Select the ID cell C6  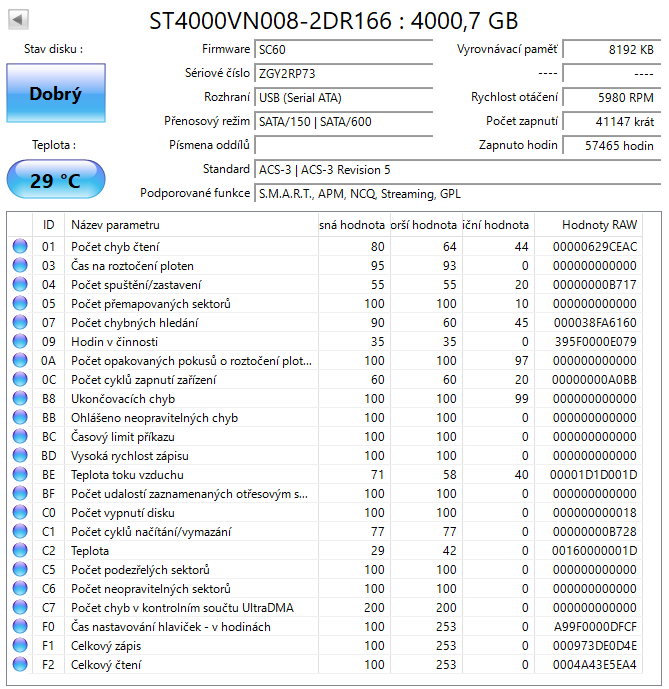coord(48,589)
